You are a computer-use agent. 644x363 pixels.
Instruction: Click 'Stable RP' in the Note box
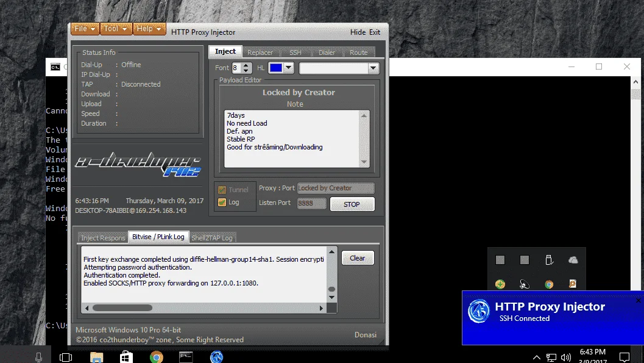(241, 139)
